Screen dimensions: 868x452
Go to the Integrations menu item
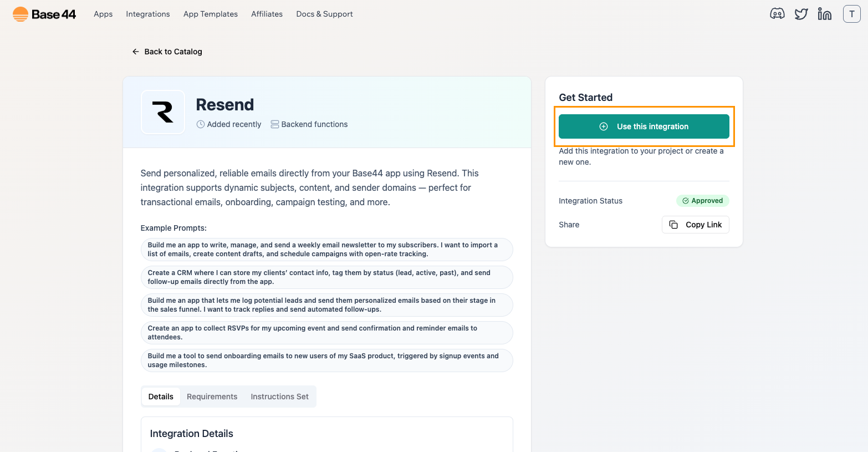pos(147,14)
